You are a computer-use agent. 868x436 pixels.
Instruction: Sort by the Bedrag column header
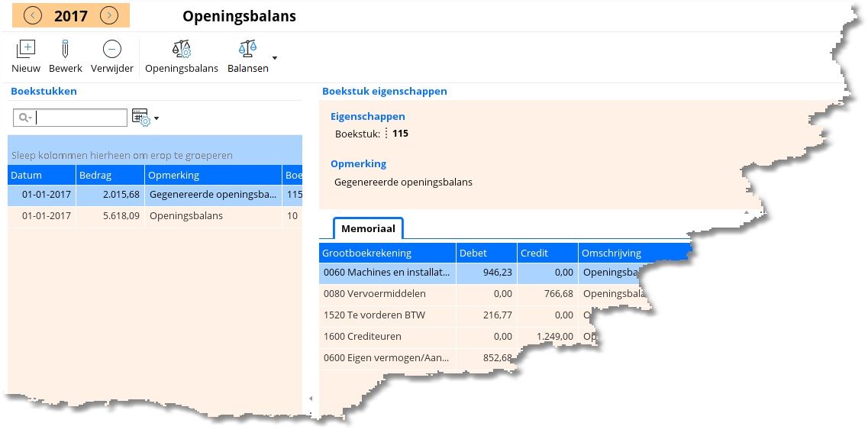(110, 175)
